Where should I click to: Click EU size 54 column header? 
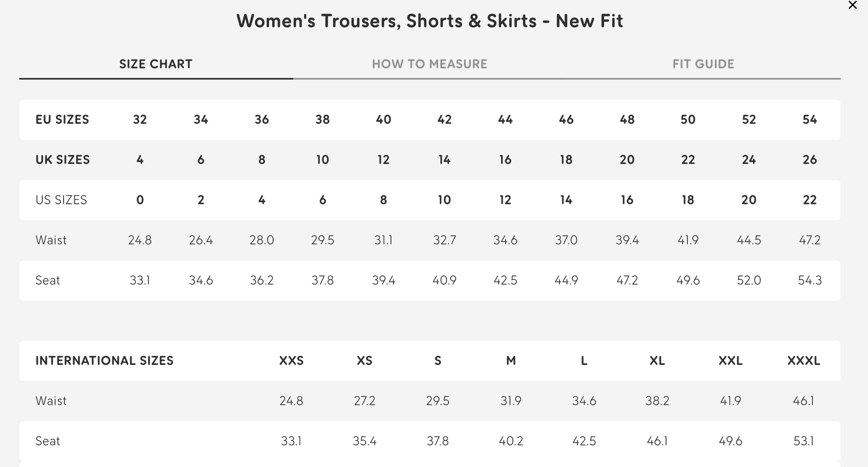(x=810, y=120)
